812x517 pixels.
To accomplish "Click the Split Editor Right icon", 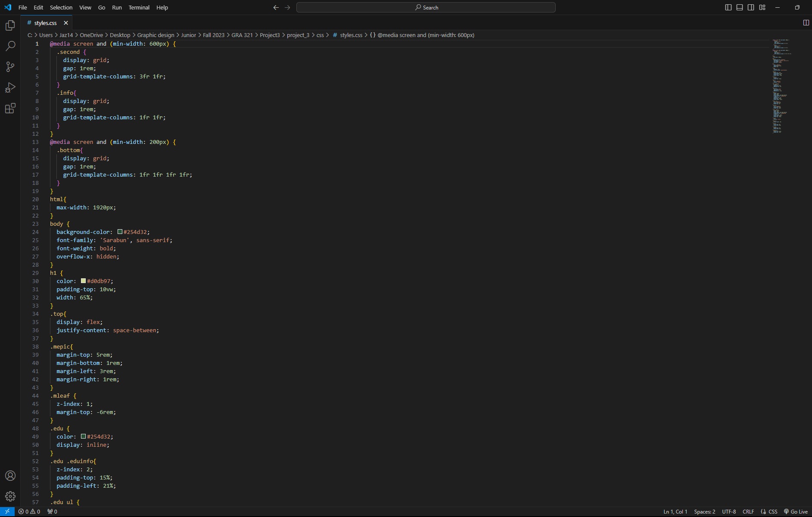I will click(806, 23).
